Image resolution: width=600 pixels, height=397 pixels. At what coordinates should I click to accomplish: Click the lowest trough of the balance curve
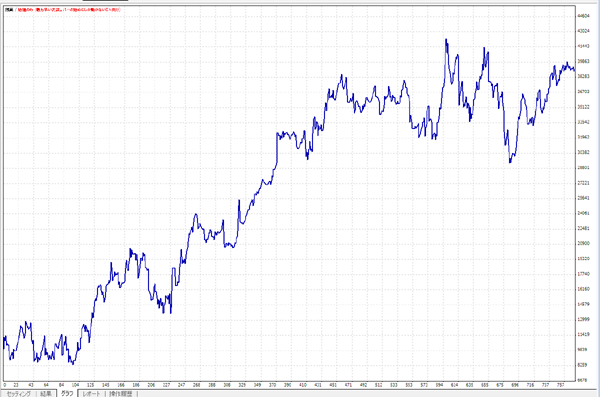coord(73,364)
